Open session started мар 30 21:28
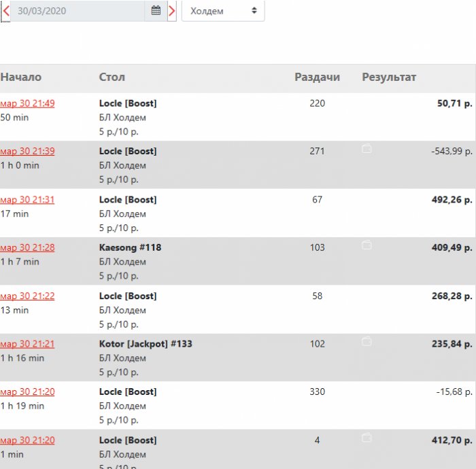 click(27, 248)
